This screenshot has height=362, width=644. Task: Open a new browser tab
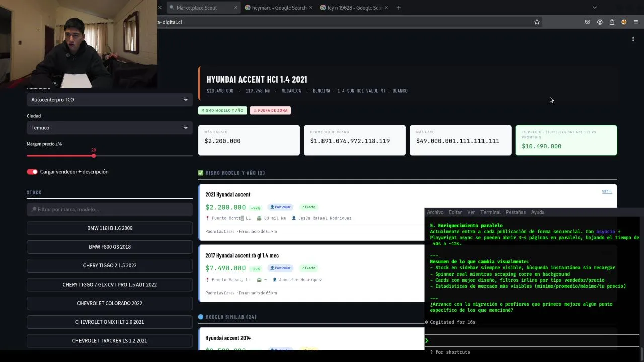coord(399,8)
